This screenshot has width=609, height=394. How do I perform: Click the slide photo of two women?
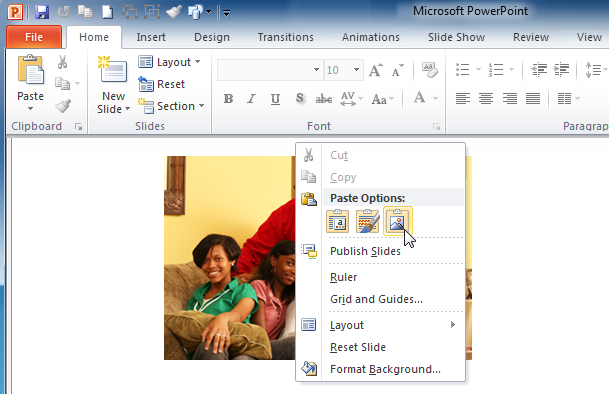pos(229,258)
